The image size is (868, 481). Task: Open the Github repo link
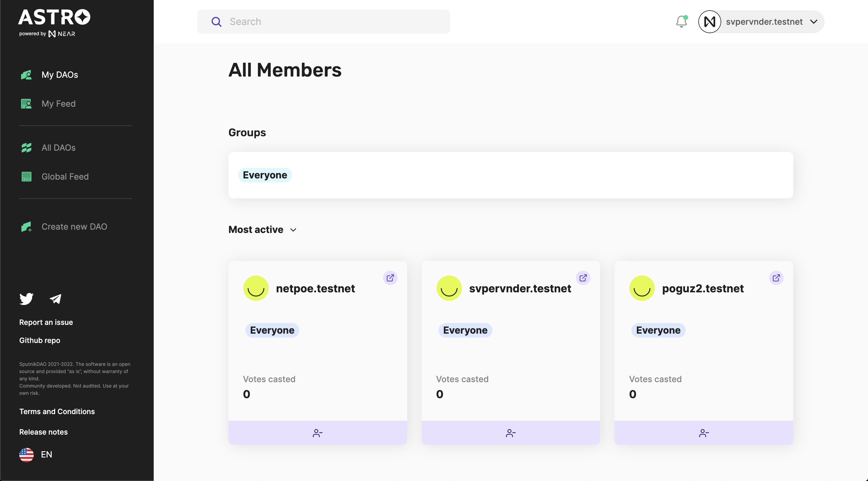[40, 340]
